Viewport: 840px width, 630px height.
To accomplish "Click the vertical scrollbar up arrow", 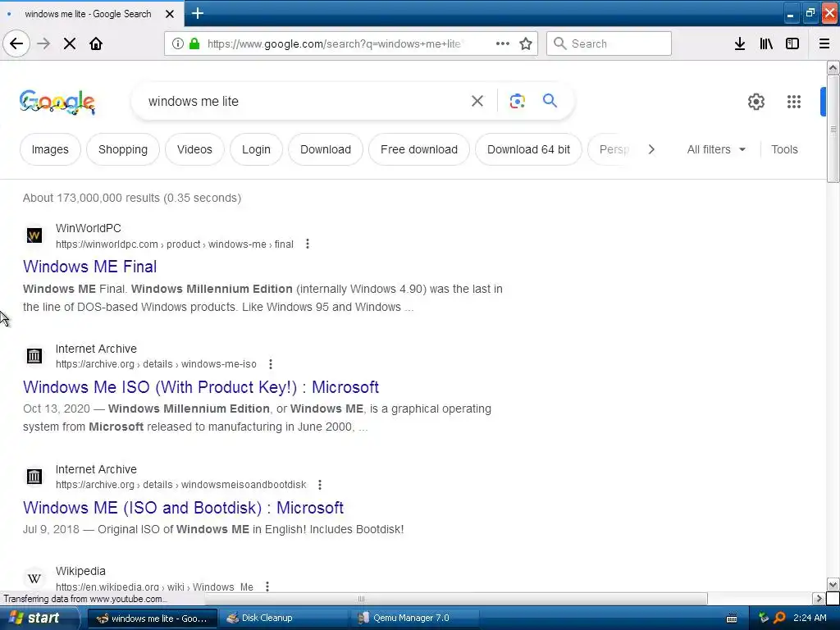I will tap(833, 67).
